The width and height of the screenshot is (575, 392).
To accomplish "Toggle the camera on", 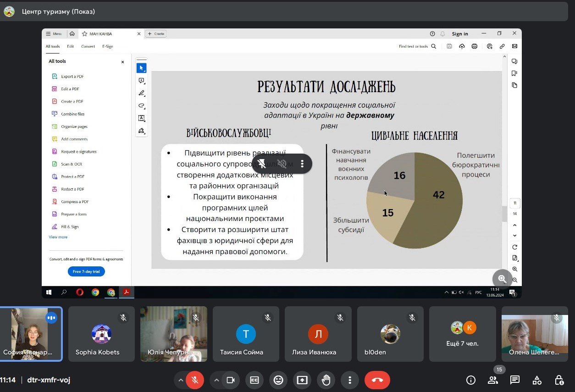I will [231, 380].
